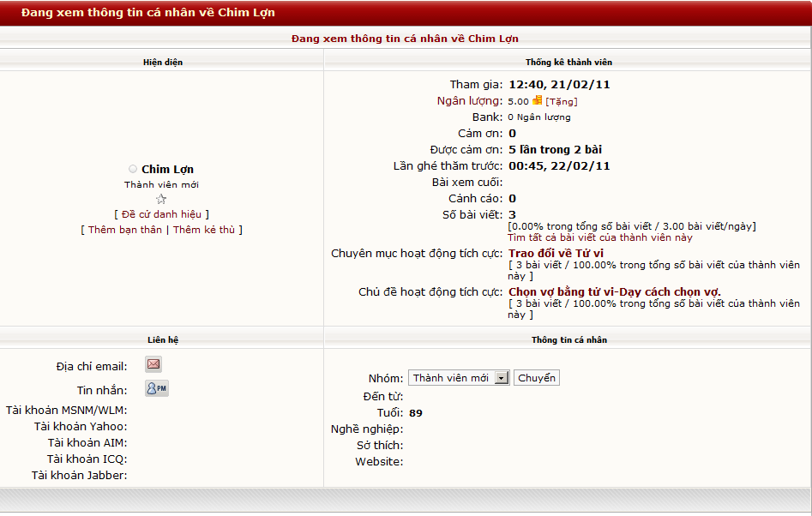Click the coin icon next to 5.00

(x=538, y=100)
